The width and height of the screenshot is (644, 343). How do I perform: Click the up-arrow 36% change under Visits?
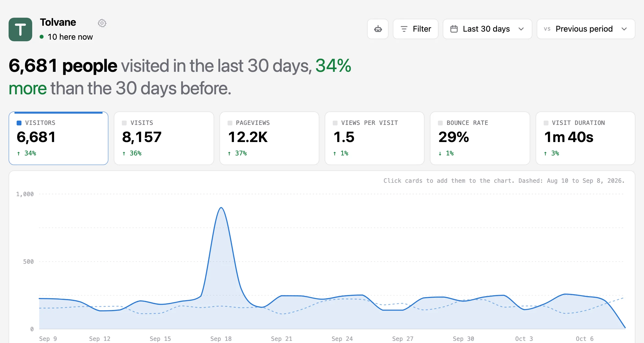(132, 153)
